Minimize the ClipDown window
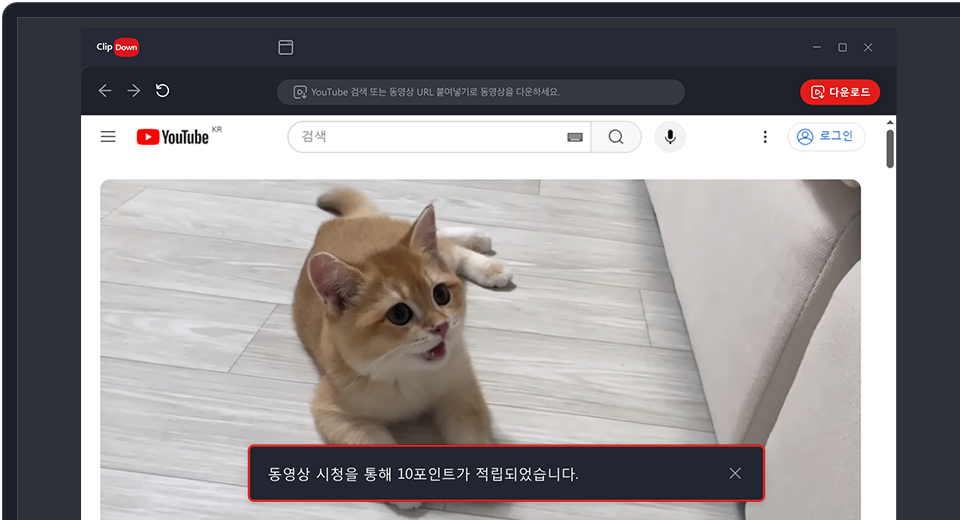 (817, 47)
